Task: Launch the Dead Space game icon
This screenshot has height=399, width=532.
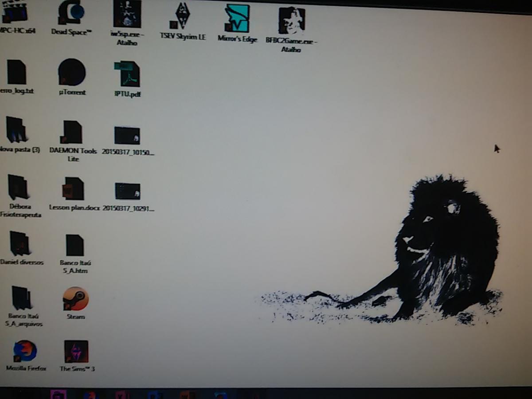Action: coord(71,12)
